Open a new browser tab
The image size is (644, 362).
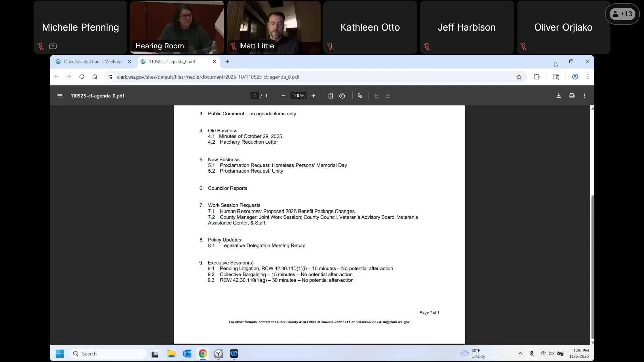(227, 61)
